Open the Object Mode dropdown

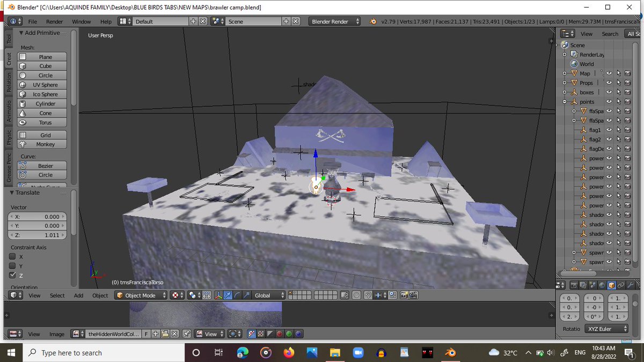(x=140, y=295)
